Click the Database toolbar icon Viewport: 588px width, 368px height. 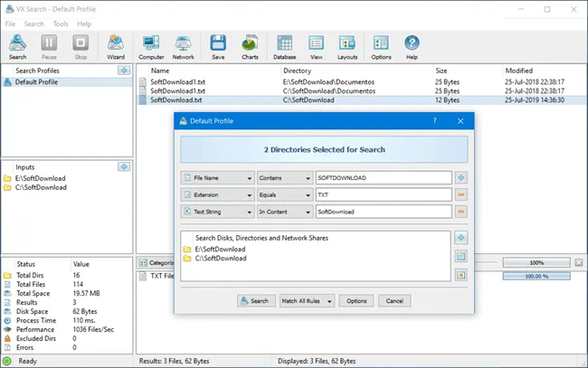click(284, 47)
